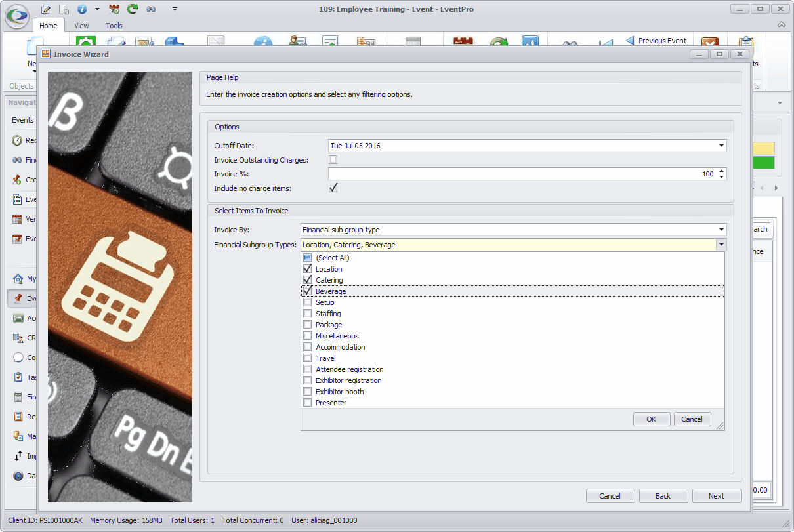The height and width of the screenshot is (532, 794).
Task: Click Next in the Invoice Wizard
Action: (717, 496)
